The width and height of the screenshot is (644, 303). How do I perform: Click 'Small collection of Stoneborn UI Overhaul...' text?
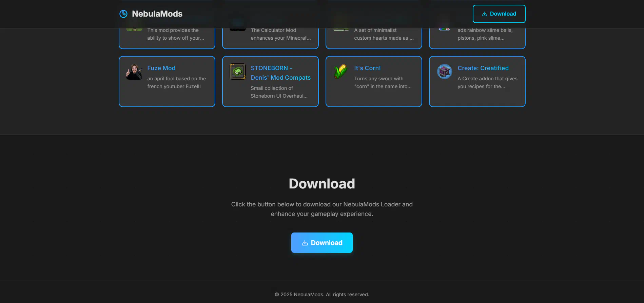coord(279,92)
